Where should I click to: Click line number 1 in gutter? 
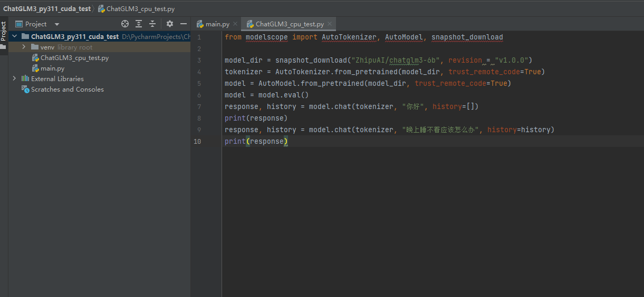199,37
